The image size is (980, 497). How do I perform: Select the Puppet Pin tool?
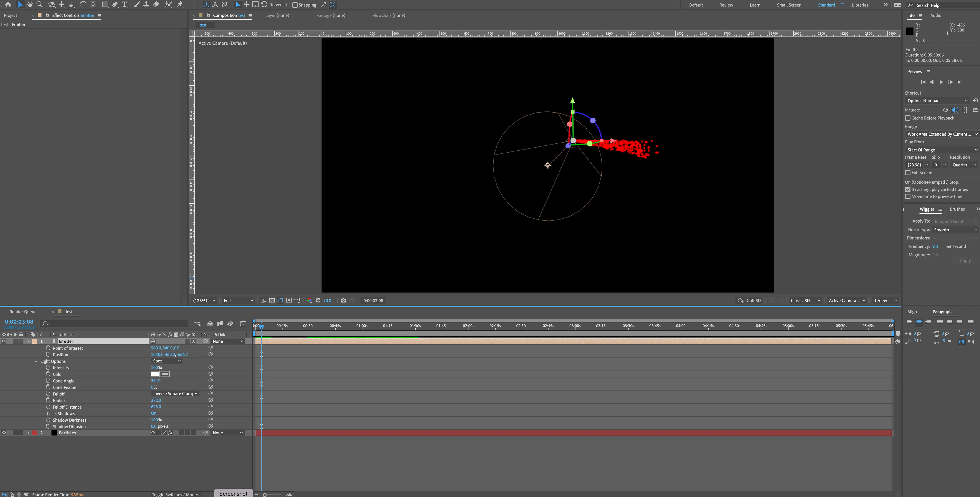click(x=180, y=5)
